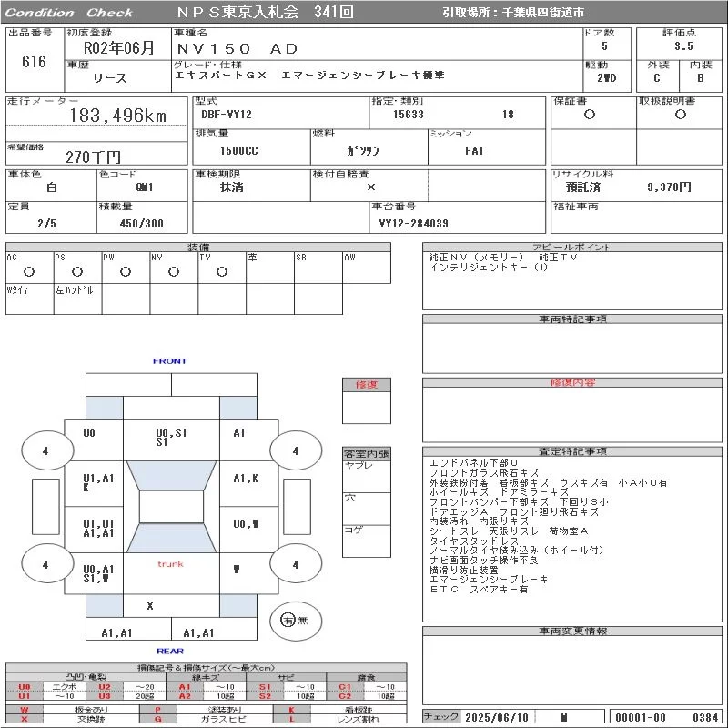Click the evaluation score 3.5 cell
This screenshot has width=728, height=728.
coord(684,46)
